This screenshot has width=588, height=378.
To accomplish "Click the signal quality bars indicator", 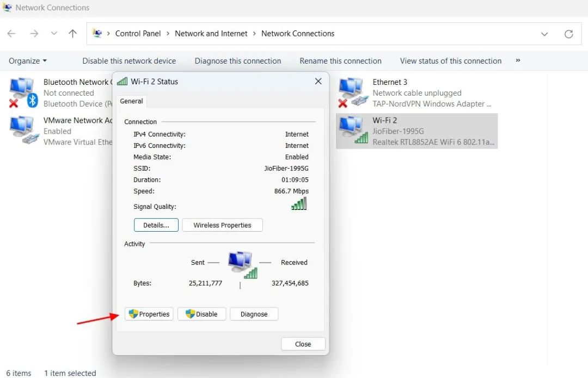I will (x=298, y=203).
